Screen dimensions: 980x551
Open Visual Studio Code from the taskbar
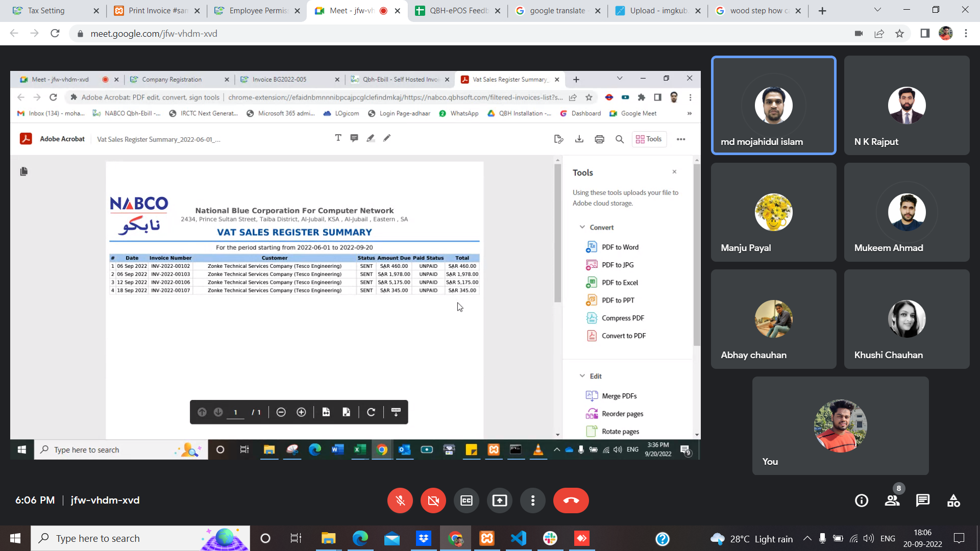pos(519,538)
